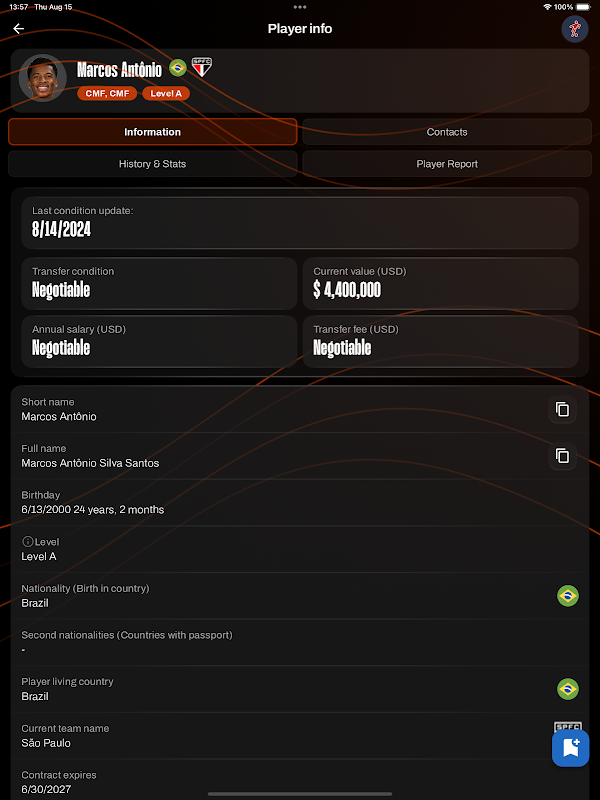Tap the Last condition update date 8/14/2024
600x800 pixels.
(62, 230)
